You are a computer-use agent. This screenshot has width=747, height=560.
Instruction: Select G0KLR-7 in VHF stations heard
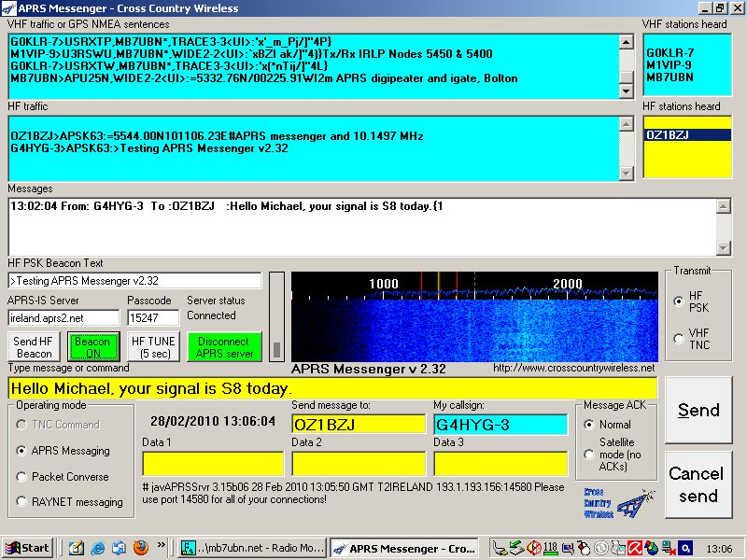[669, 53]
